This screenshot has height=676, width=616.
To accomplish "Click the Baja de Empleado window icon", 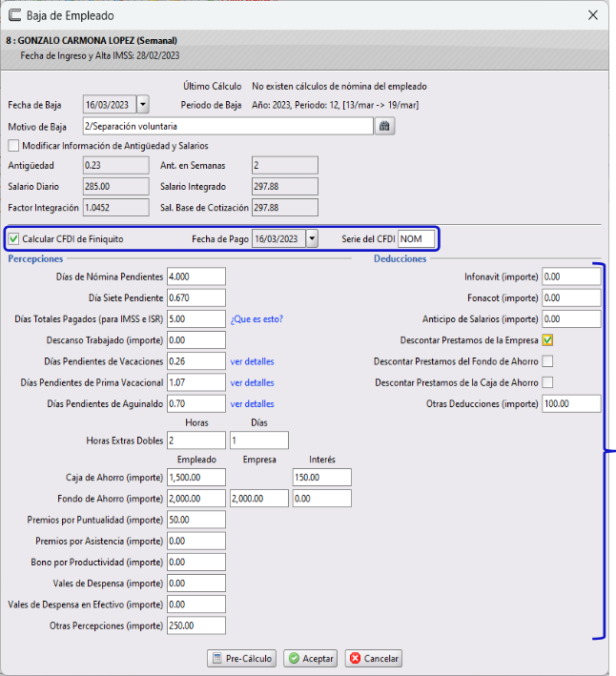I will (14, 15).
